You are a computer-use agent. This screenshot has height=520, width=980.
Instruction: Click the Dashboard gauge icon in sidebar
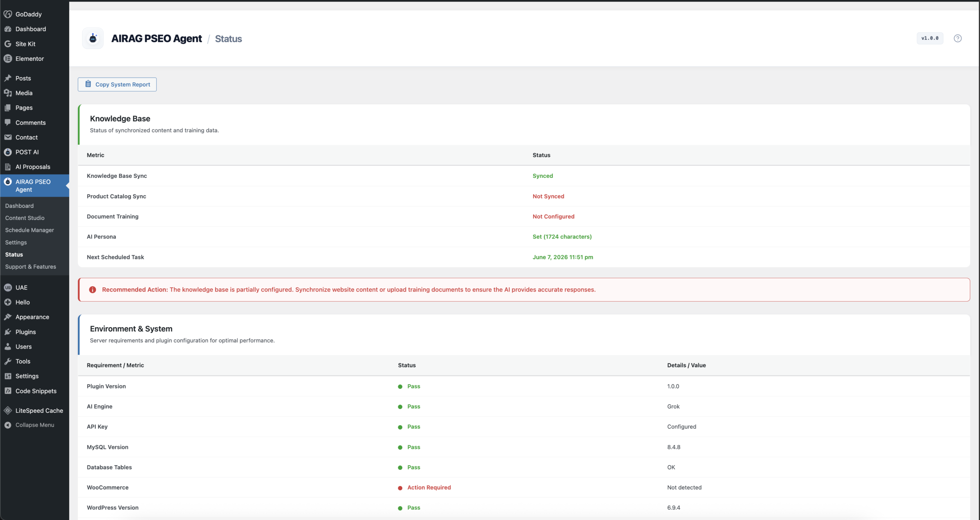pyautogui.click(x=8, y=29)
